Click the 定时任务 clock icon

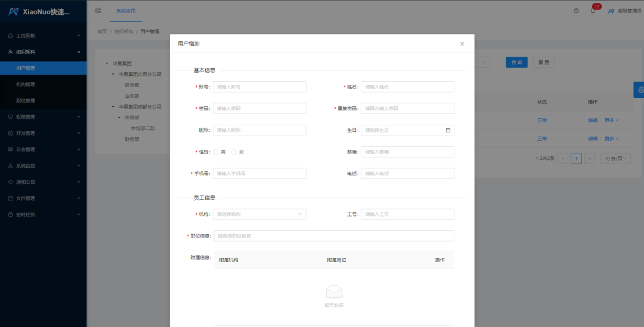point(11,214)
